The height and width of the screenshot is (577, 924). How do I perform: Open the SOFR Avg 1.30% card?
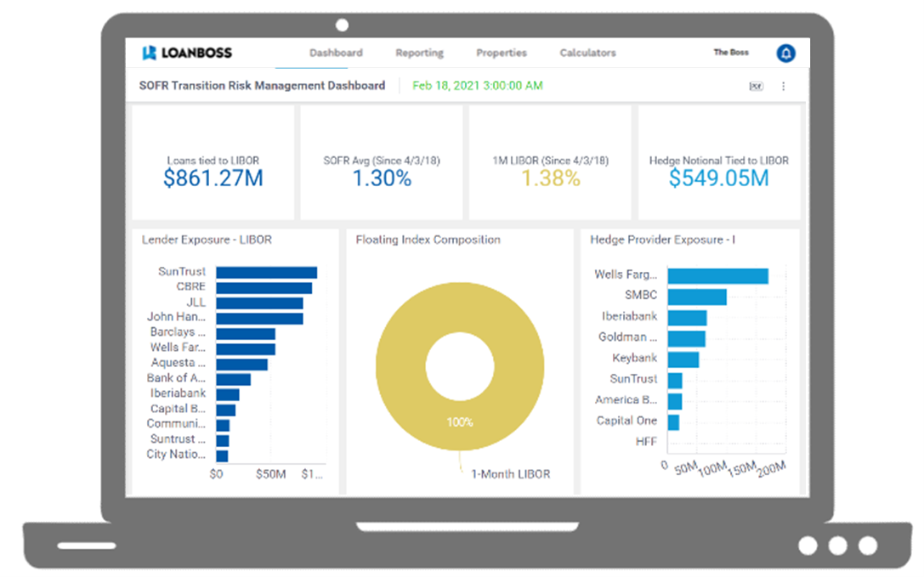382,162
